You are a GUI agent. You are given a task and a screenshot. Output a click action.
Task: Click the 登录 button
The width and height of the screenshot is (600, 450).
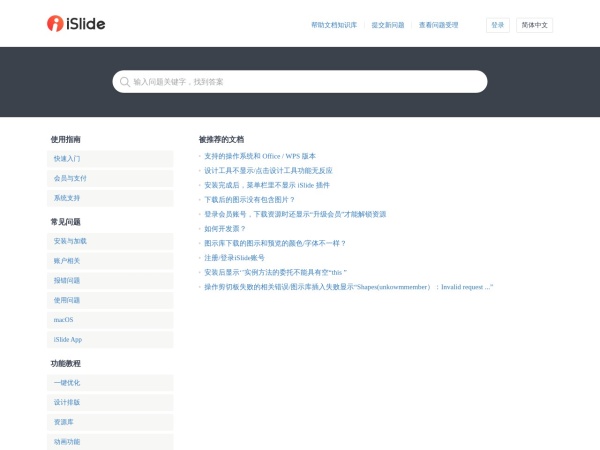pos(498,25)
